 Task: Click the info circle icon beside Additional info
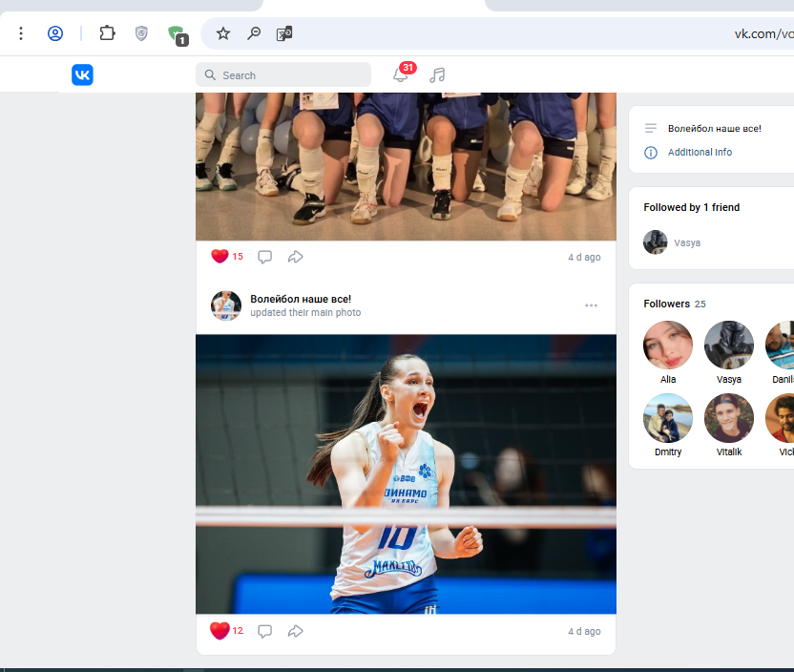[x=651, y=153]
